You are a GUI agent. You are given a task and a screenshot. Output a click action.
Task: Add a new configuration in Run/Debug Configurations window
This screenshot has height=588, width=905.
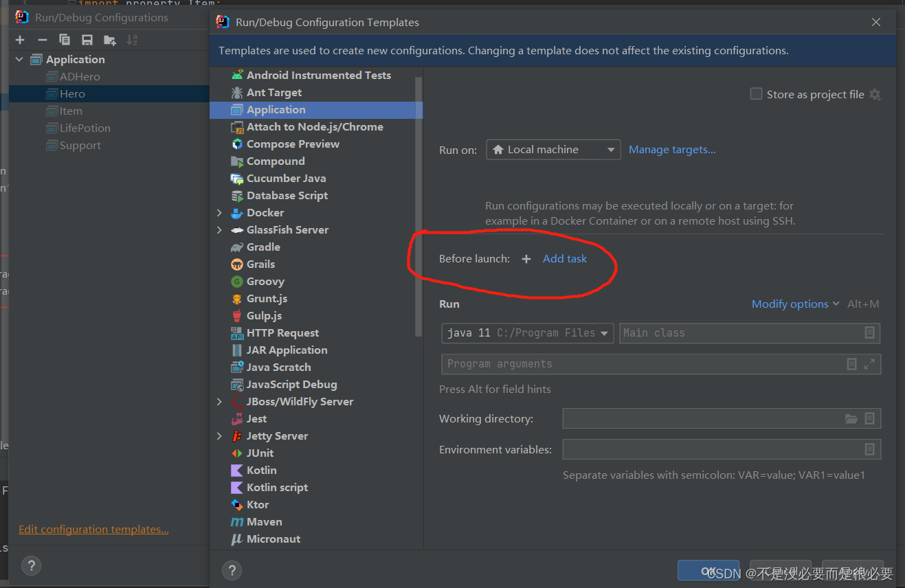pos(20,40)
